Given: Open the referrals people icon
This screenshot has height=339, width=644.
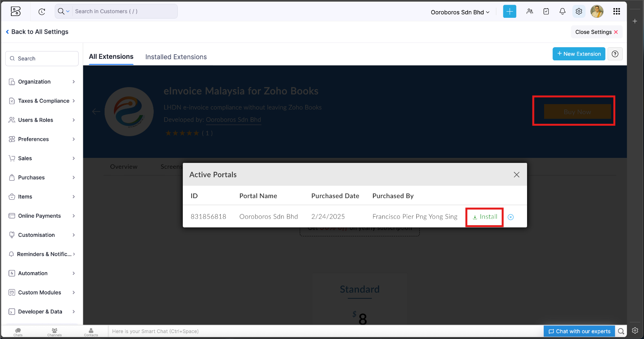Looking at the screenshot, I should point(530,12).
